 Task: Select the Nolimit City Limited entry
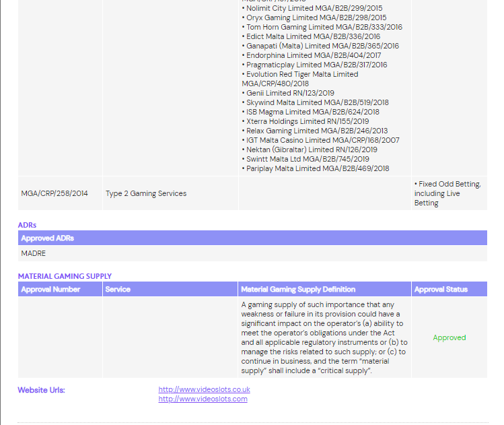point(312,8)
